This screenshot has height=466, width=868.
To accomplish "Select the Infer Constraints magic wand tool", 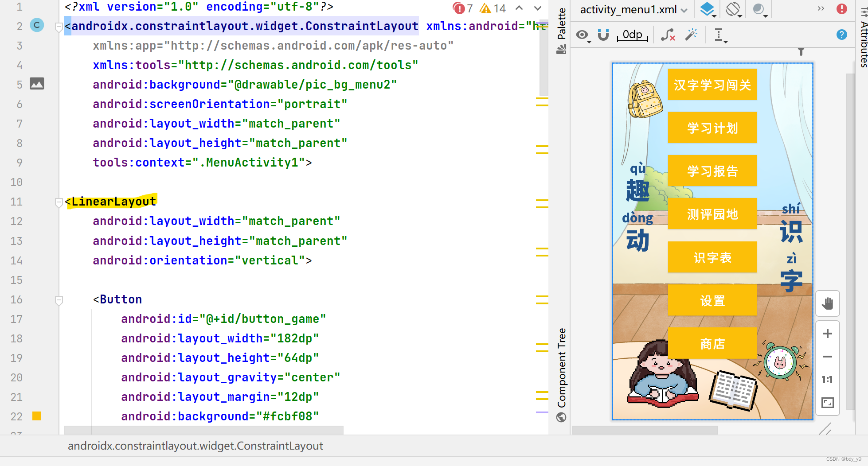I will tap(691, 35).
